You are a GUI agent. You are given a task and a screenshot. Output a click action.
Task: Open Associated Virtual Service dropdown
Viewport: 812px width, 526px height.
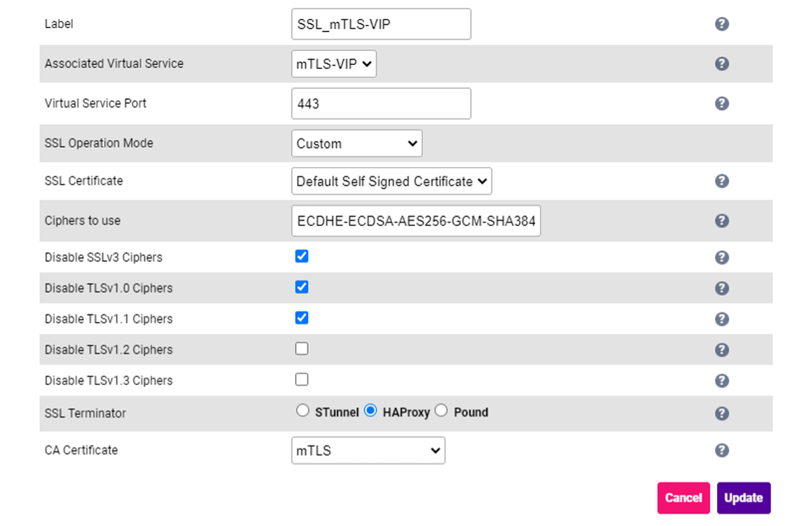click(334, 64)
